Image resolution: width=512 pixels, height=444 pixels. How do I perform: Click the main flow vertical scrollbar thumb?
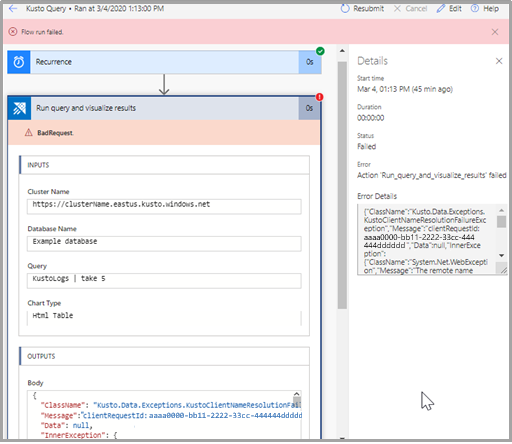342,185
